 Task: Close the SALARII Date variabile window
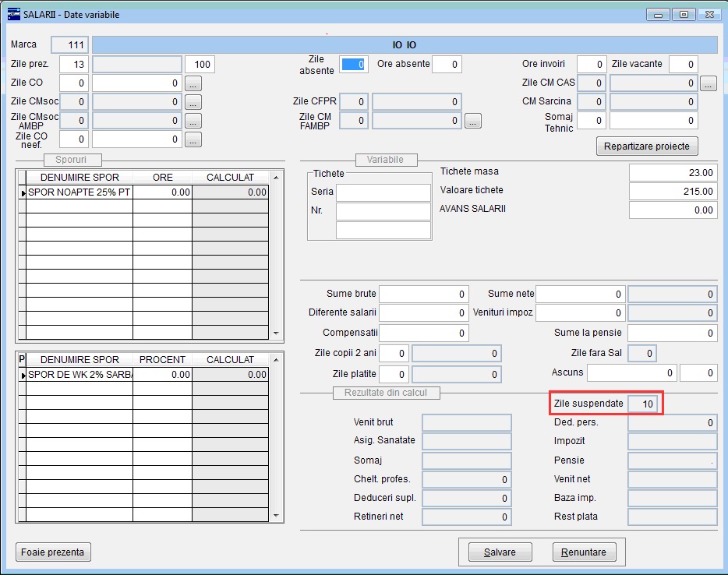click(709, 14)
